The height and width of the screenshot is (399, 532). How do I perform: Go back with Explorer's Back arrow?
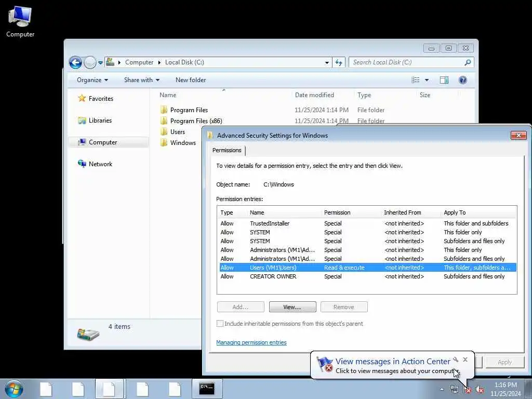[x=75, y=62]
